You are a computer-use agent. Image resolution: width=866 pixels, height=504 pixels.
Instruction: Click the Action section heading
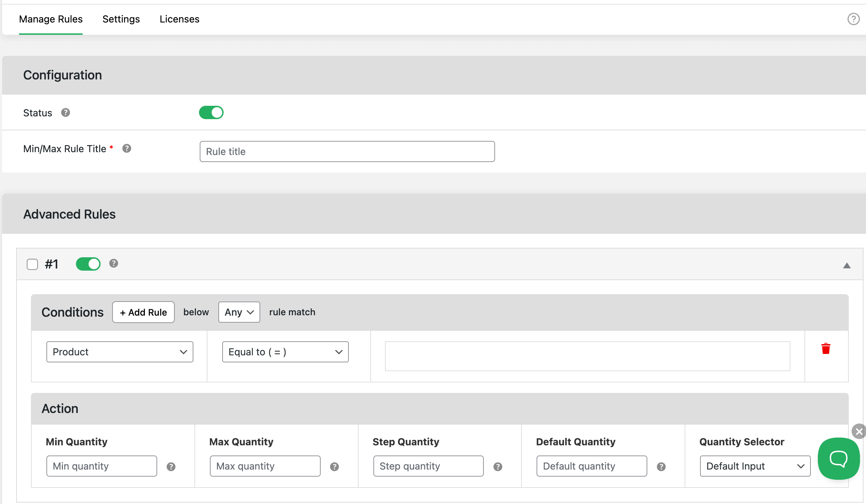click(60, 408)
